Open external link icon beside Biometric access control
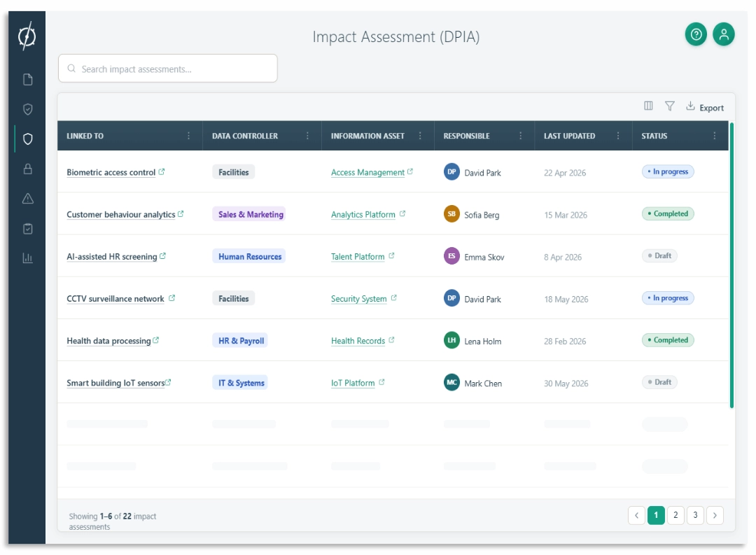 (x=162, y=171)
